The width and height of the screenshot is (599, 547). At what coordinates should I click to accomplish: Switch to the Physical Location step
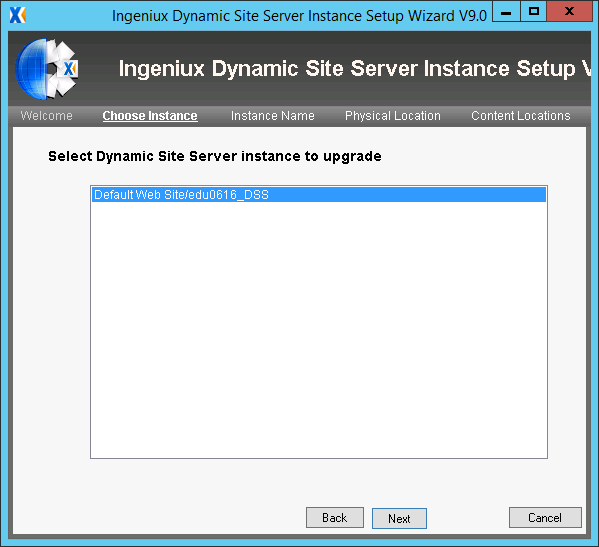(x=393, y=116)
